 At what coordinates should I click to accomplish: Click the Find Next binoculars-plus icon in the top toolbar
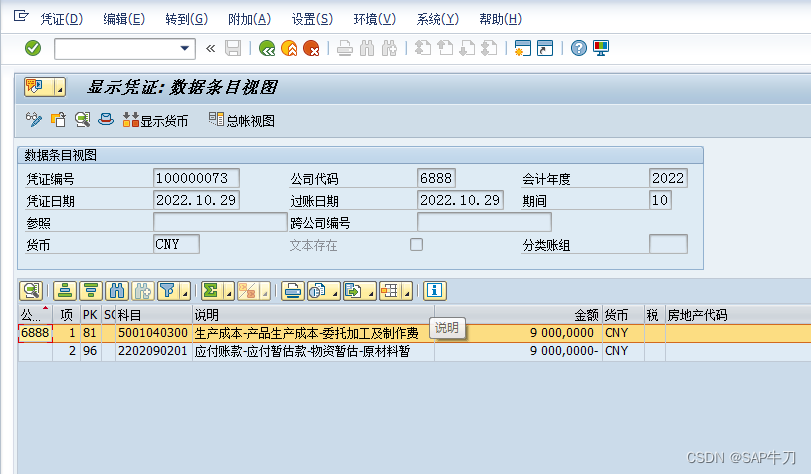[389, 48]
